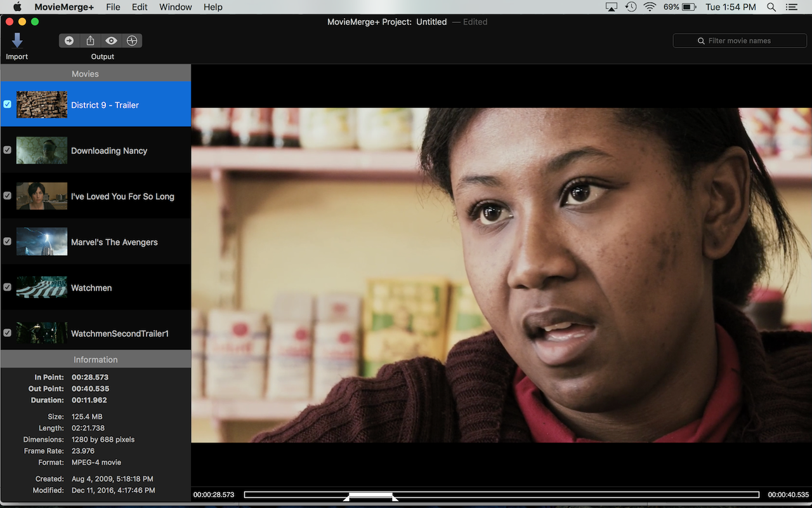Image resolution: width=812 pixels, height=508 pixels.
Task: Click the Format value MPEG-4 movie
Action: pyautogui.click(x=96, y=462)
